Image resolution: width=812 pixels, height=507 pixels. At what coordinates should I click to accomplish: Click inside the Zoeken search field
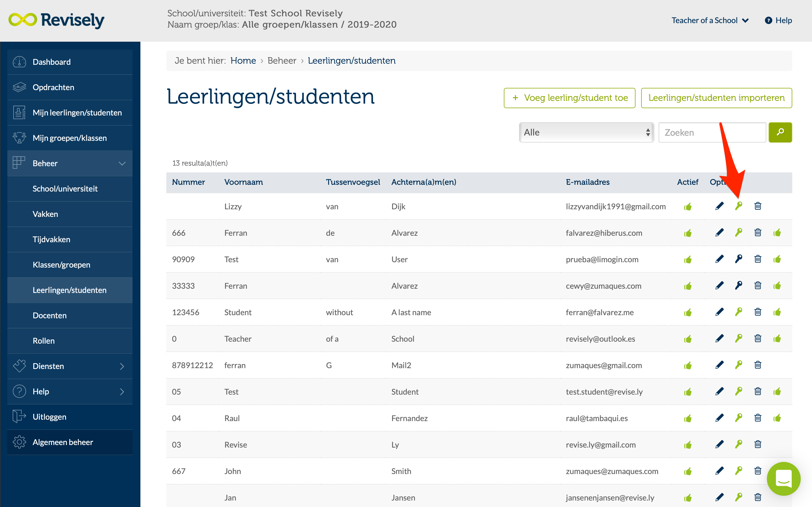click(711, 132)
